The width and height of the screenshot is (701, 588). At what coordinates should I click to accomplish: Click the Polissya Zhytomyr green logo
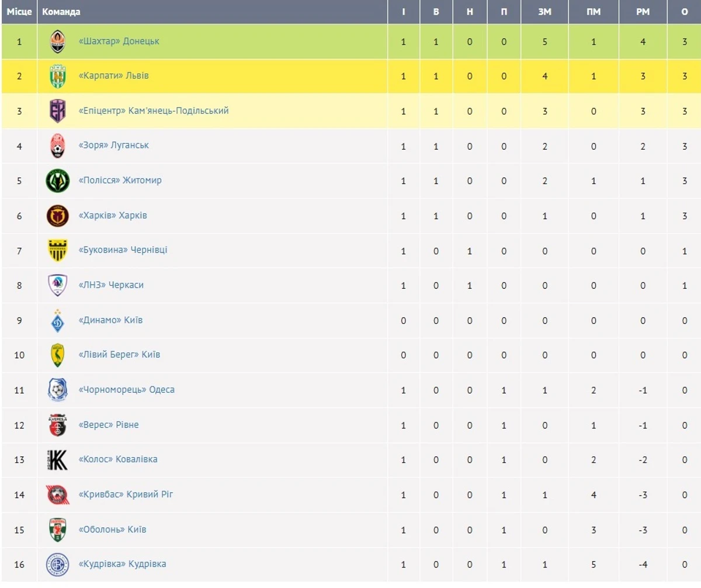pos(57,181)
